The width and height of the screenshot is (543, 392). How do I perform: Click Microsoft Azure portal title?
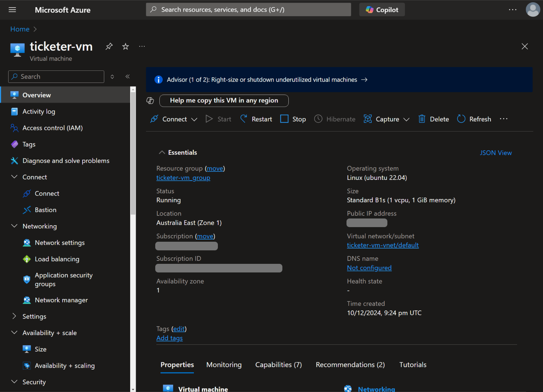63,10
